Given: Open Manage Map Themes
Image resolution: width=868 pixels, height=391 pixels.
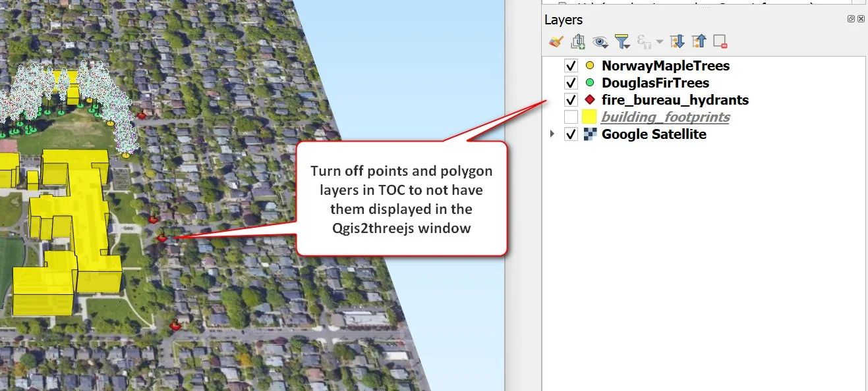Looking at the screenshot, I should pyautogui.click(x=599, y=39).
